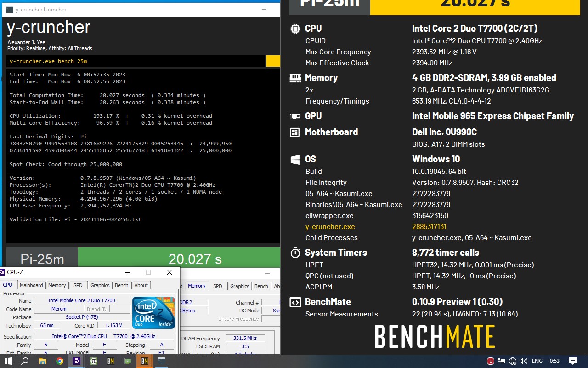
Task: Switch to the orange-highlighted BM taskbar icon
Action: point(145,361)
